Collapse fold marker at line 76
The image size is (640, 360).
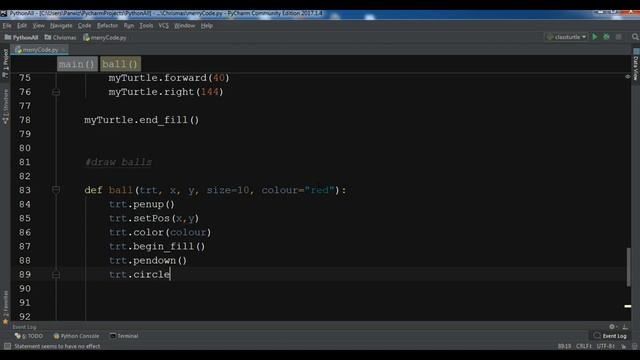(x=56, y=92)
